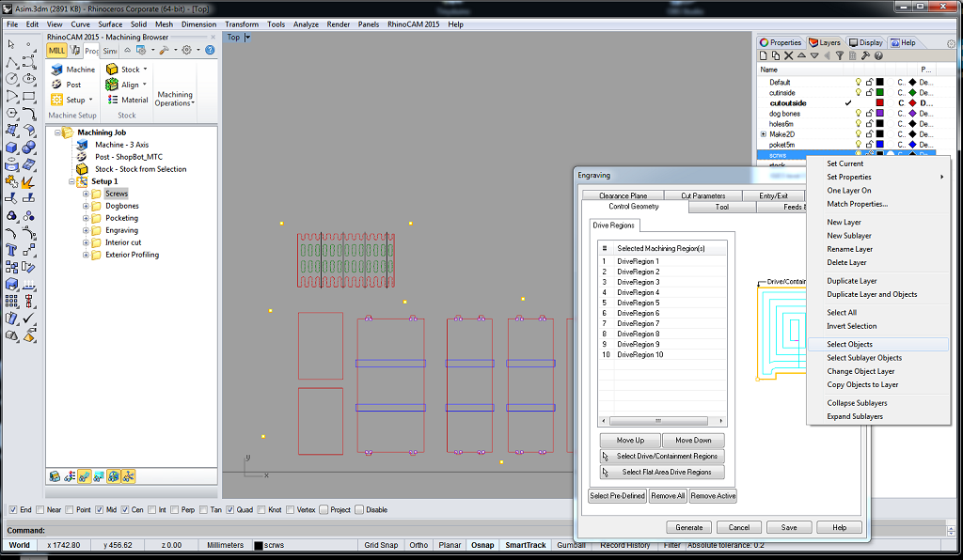Toggle the Int osnap checkbox
Screen dimensions: 963x560
[x=151, y=509]
